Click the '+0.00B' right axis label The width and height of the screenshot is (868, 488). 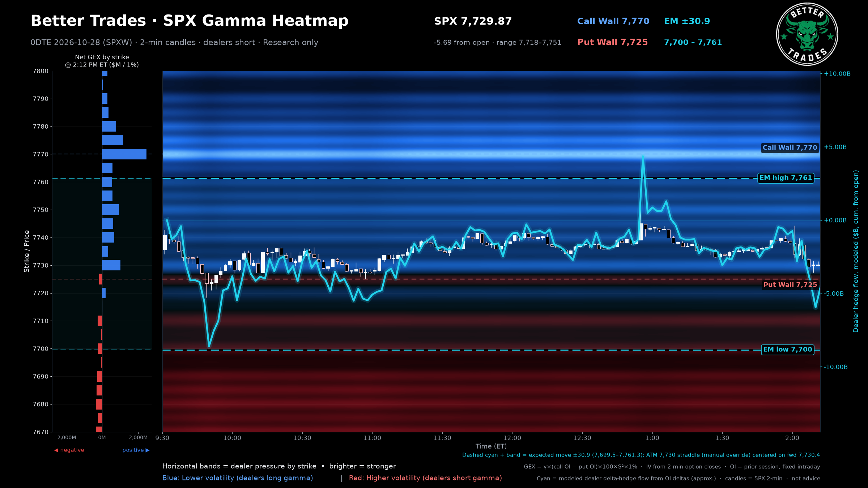pos(835,221)
